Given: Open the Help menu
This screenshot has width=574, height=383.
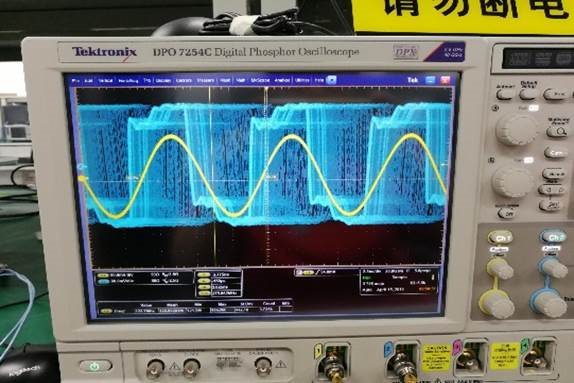Looking at the screenshot, I should pos(319,80).
